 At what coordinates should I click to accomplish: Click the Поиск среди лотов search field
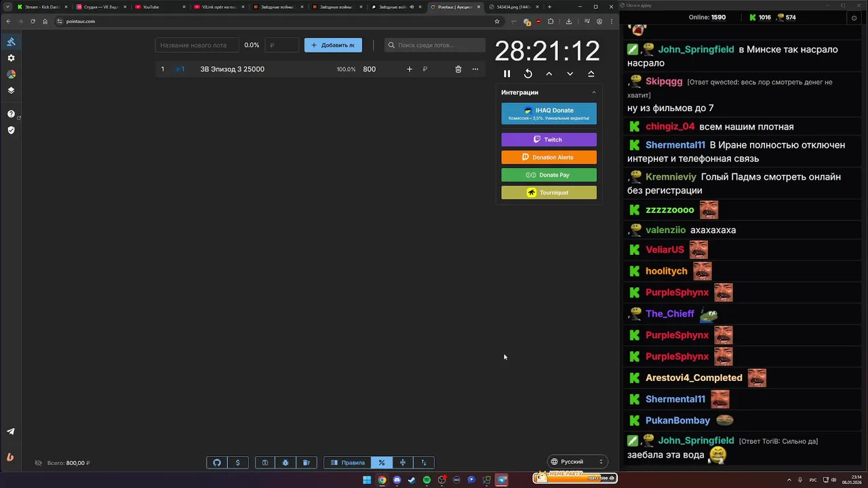[x=435, y=45]
